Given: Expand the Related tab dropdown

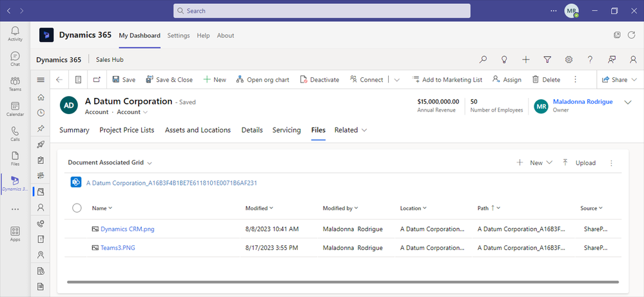Looking at the screenshot, I should pyautogui.click(x=350, y=130).
